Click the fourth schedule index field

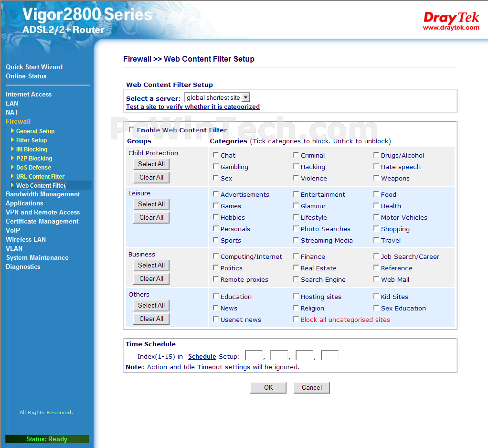[329, 355]
